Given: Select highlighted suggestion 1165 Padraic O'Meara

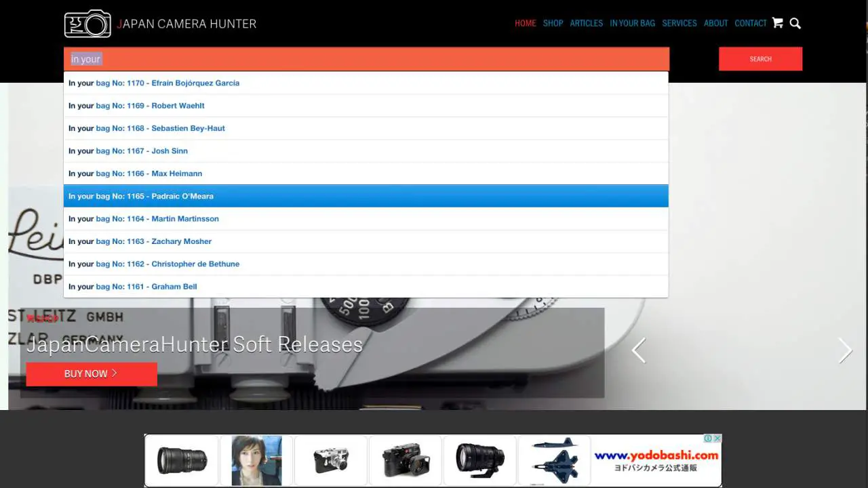Looking at the screenshot, I should 366,196.
